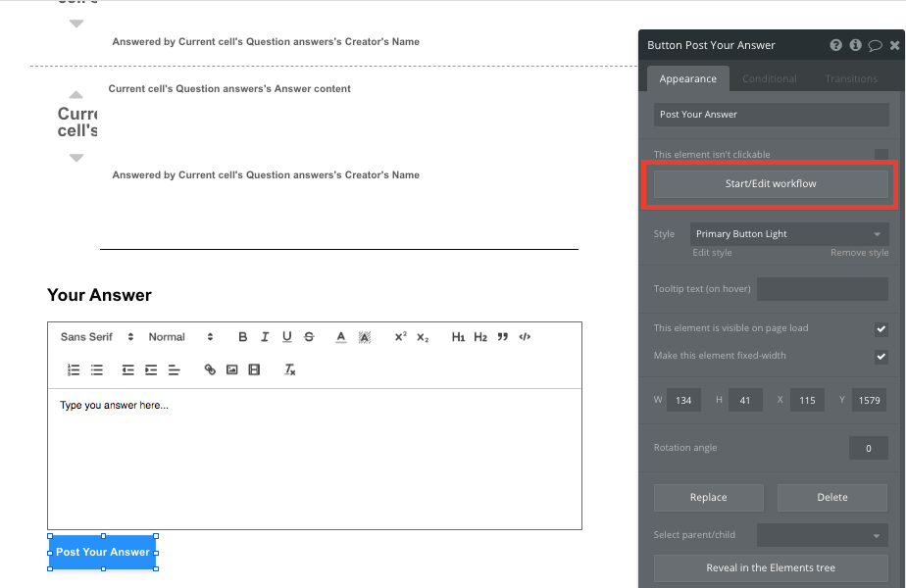Toggle bold formatting in the rich text editor
The image size is (906, 588).
[242, 336]
